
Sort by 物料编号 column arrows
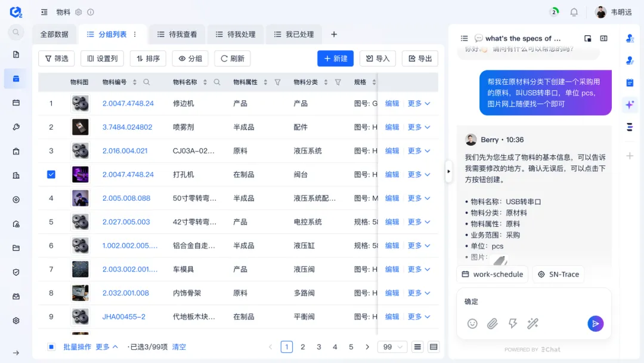point(134,82)
